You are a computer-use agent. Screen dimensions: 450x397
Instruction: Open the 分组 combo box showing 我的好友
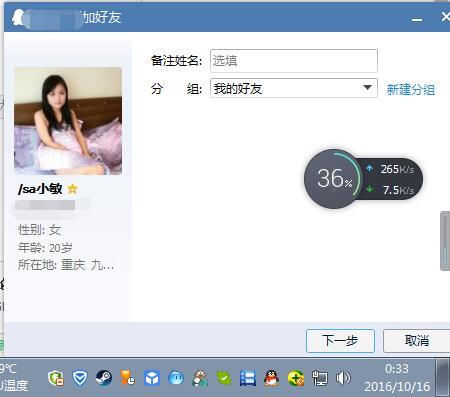[294, 88]
